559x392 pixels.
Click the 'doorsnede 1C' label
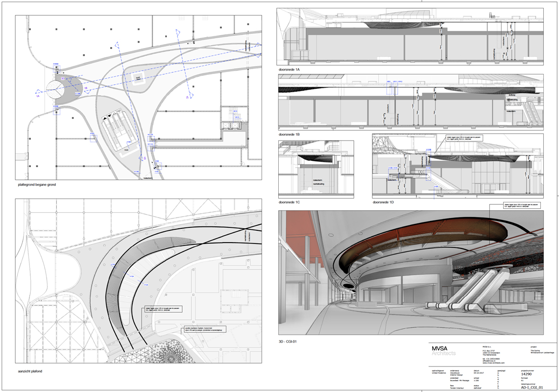tap(289, 202)
